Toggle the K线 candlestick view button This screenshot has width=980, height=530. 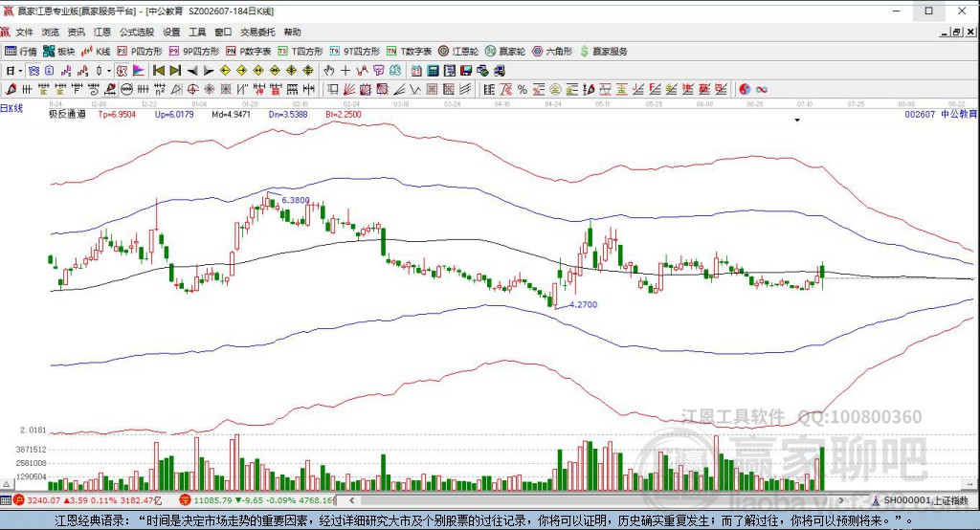(x=96, y=52)
